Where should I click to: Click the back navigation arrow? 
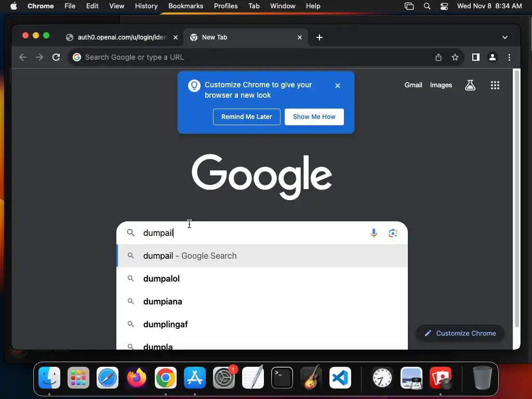[23, 57]
